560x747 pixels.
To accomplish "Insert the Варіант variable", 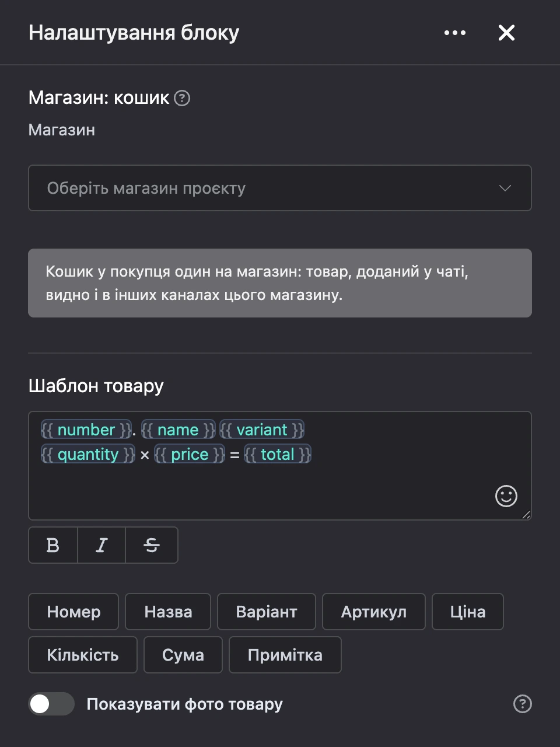I will click(267, 612).
